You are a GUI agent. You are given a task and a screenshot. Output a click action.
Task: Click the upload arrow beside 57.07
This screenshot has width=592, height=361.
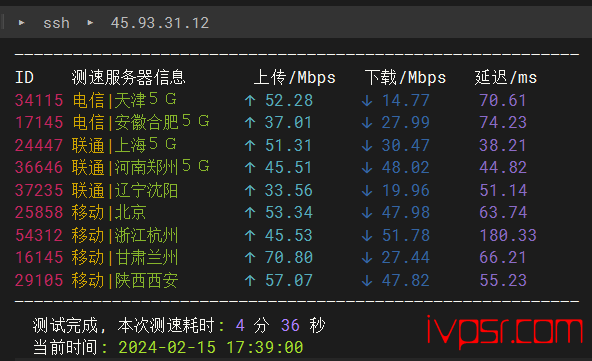pyautogui.click(x=250, y=281)
